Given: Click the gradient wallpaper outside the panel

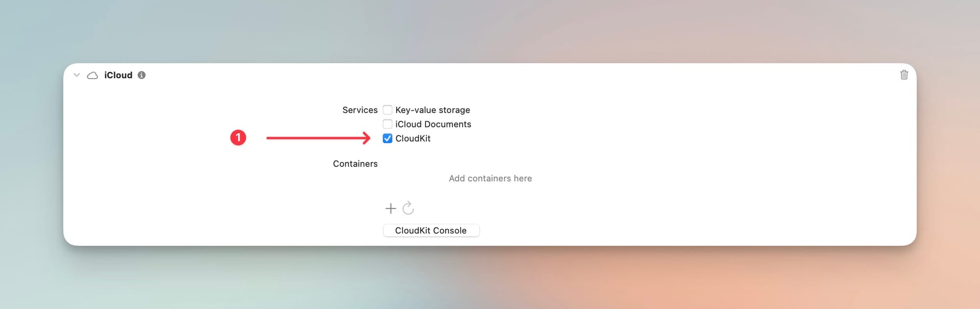Looking at the screenshot, I should (490, 279).
